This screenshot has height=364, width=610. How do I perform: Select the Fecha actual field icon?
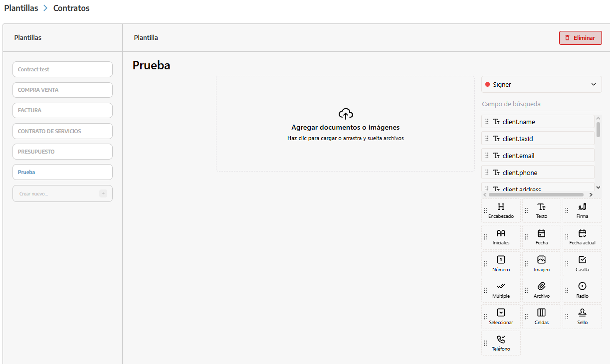(x=582, y=233)
